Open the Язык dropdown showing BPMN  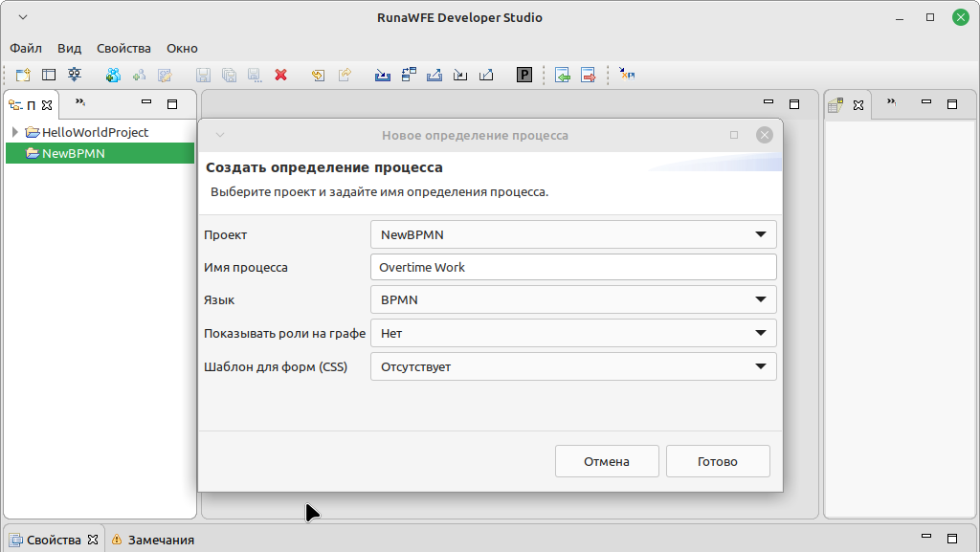(573, 299)
